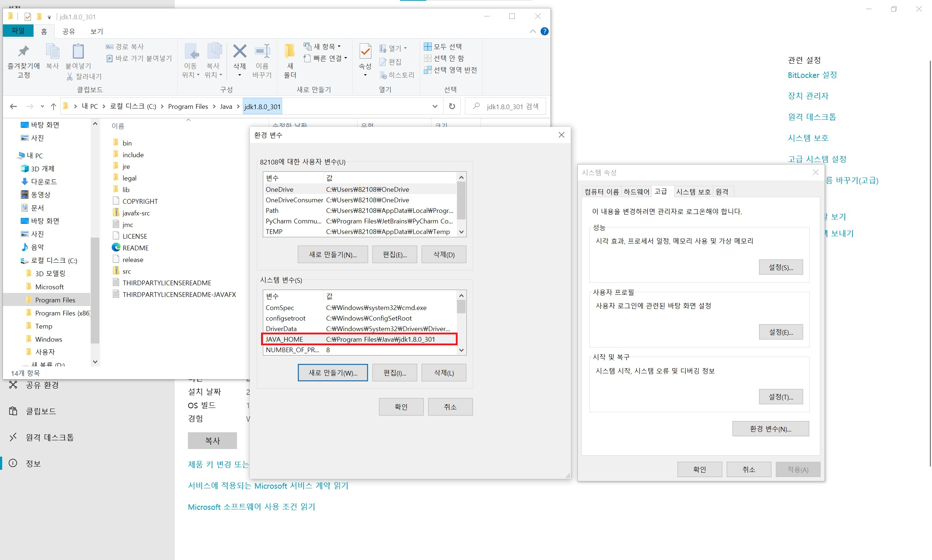Screen dimensions: 932x560
Task: Click the New folder (새 폴더) icon
Action: [x=289, y=52]
